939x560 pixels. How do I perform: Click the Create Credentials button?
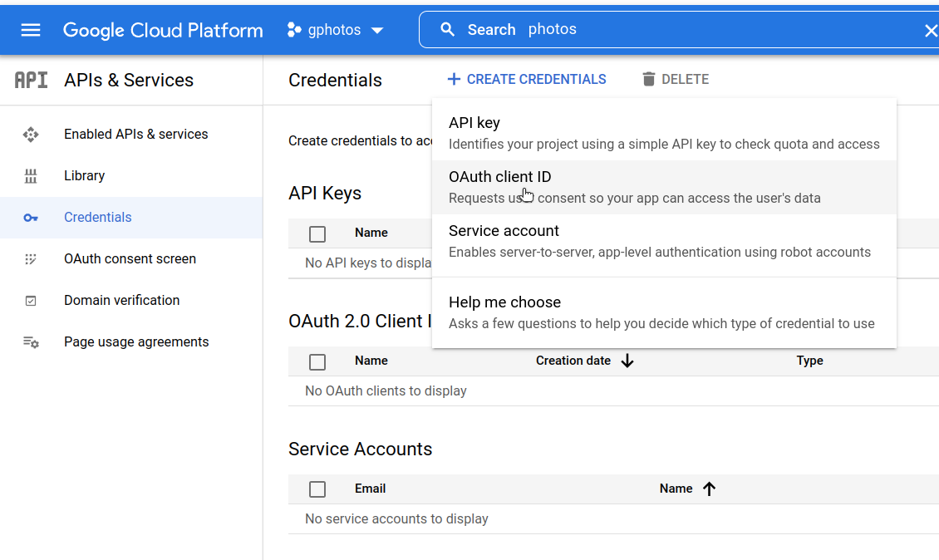coord(527,80)
